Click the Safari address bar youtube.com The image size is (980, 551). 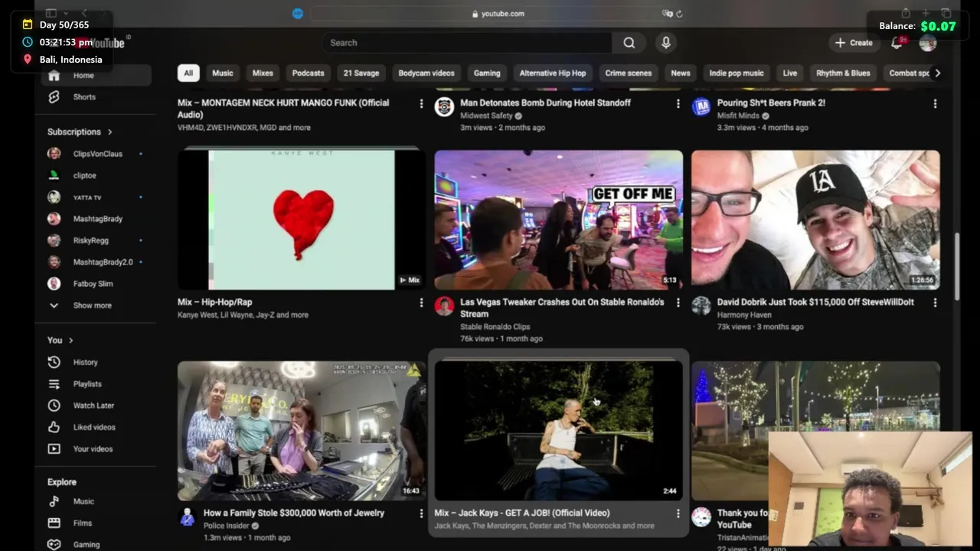[x=498, y=14]
